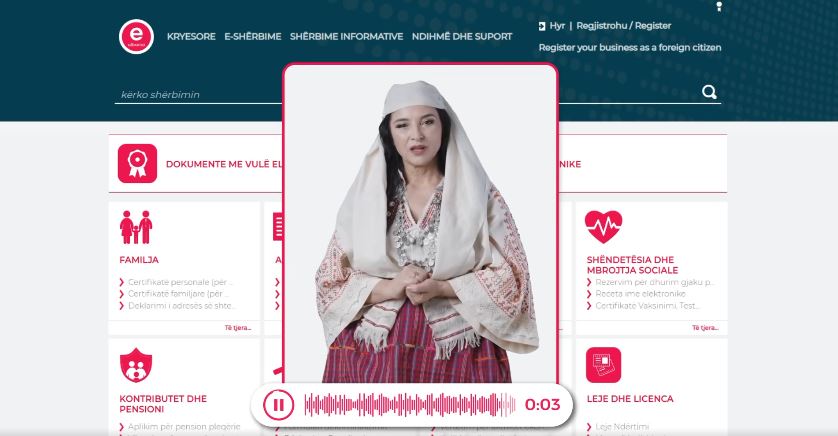Open SHËRBIME INFORMATIVE menu

coord(346,36)
